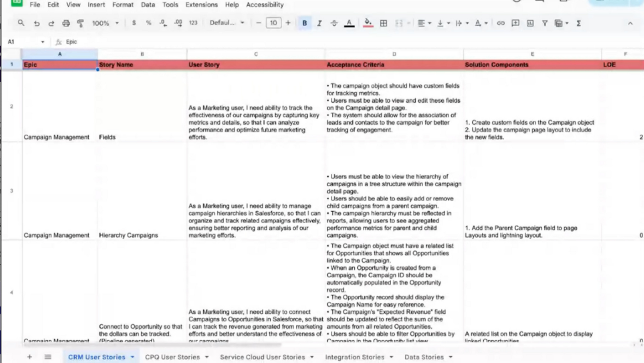The height and width of the screenshot is (363, 644).
Task: Click the insert comment icon
Action: [515, 23]
